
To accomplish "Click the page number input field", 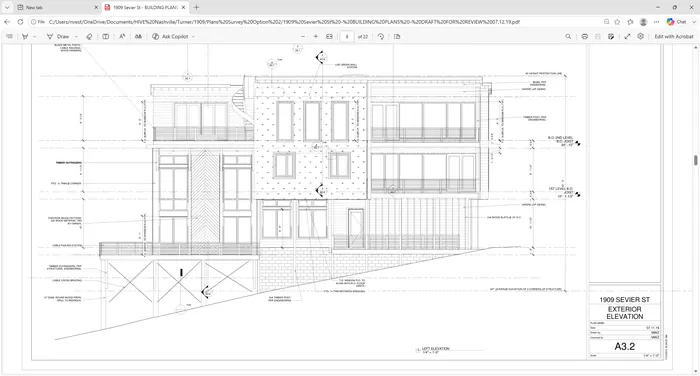I will (347, 37).
